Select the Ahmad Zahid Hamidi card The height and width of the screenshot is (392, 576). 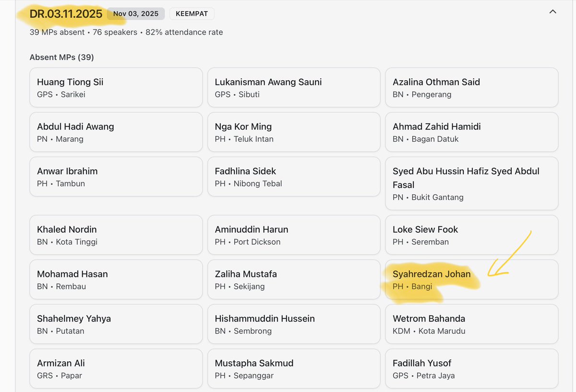[x=472, y=132]
